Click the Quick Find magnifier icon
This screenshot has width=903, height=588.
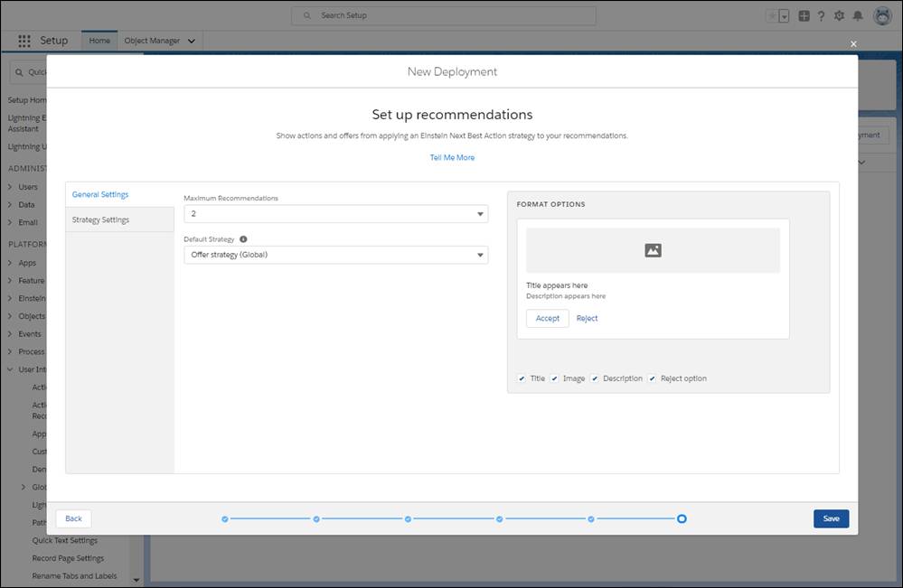tap(19, 72)
